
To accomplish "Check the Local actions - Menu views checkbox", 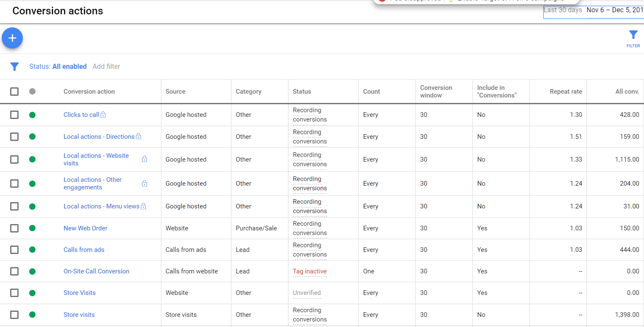I will (x=14, y=206).
